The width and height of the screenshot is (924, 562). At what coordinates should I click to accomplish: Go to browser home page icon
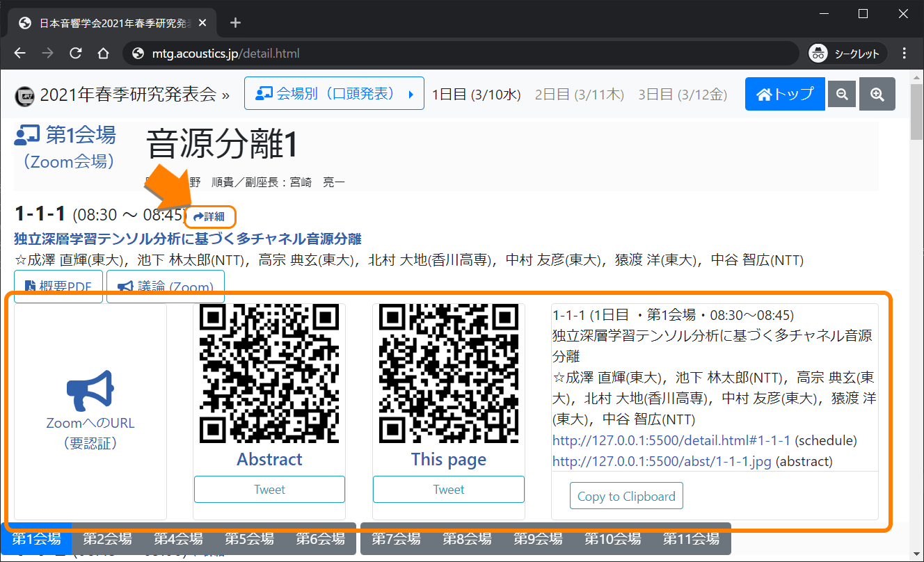tap(103, 54)
